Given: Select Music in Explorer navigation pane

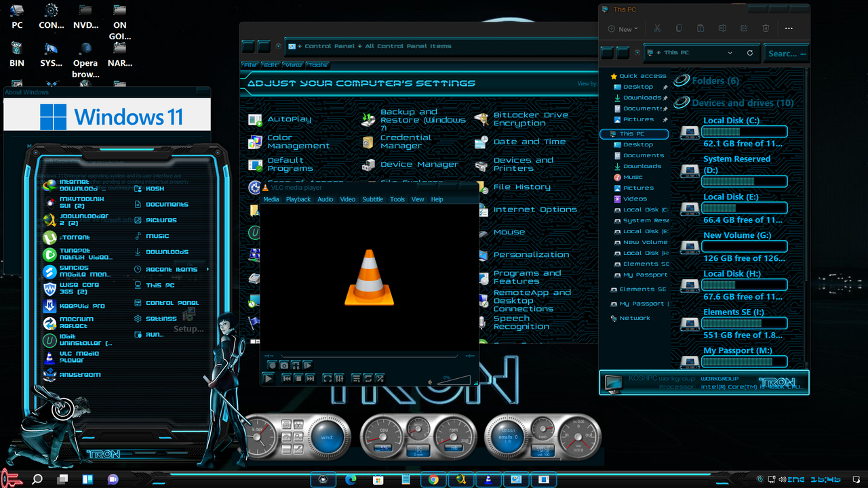Looking at the screenshot, I should click(629, 177).
